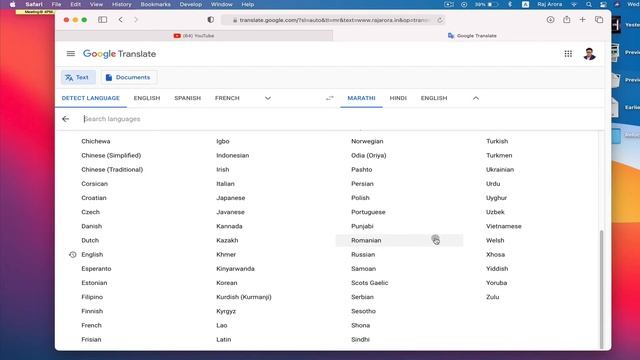Open Wi-Fi status in menu bar
This screenshot has height=360, width=640.
(x=574, y=4)
